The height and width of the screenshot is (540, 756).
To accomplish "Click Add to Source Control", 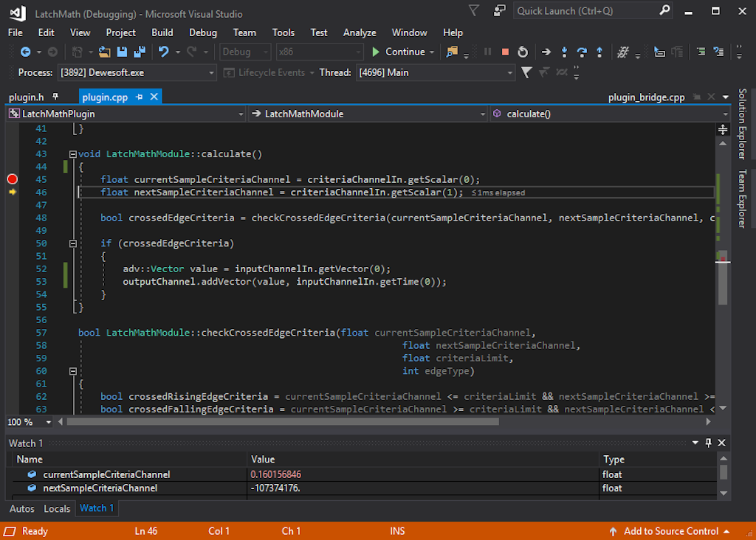I will click(x=670, y=531).
